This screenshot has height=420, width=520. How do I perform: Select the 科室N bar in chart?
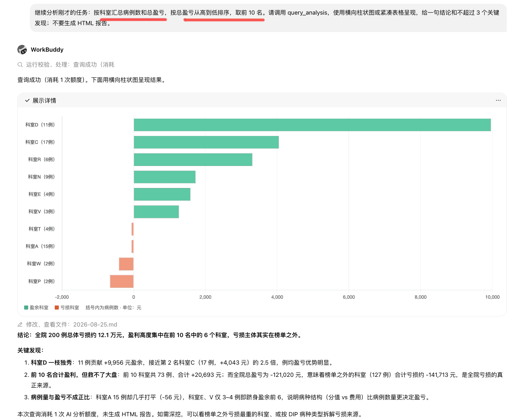tap(164, 177)
